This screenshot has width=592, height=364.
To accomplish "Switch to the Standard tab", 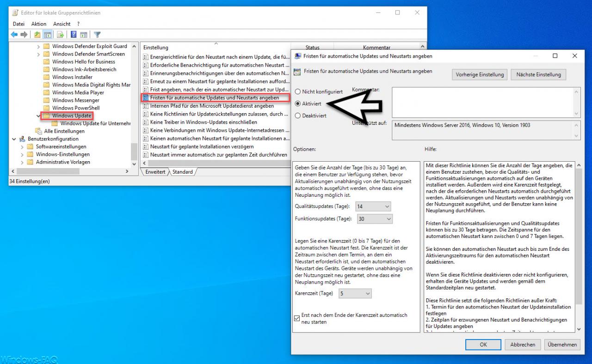I will pyautogui.click(x=183, y=172).
